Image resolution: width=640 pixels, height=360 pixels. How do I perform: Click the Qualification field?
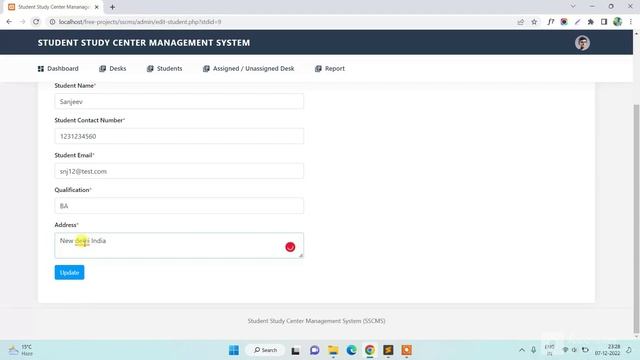click(179, 206)
